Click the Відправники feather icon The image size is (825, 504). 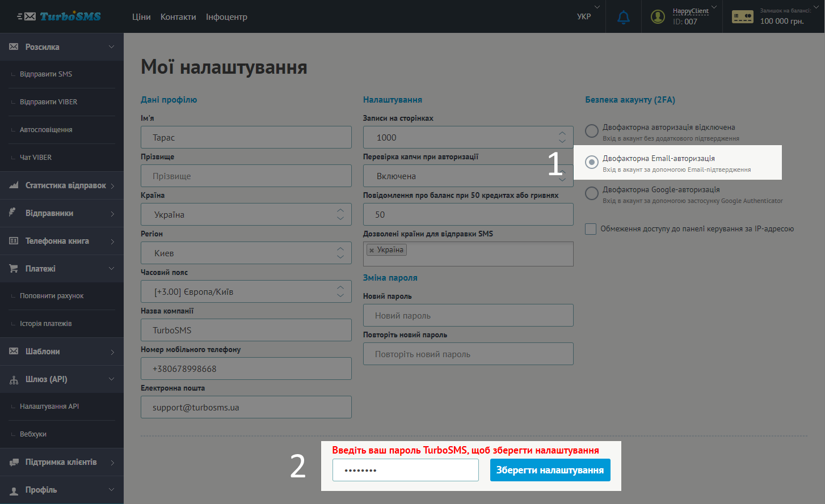(12, 213)
